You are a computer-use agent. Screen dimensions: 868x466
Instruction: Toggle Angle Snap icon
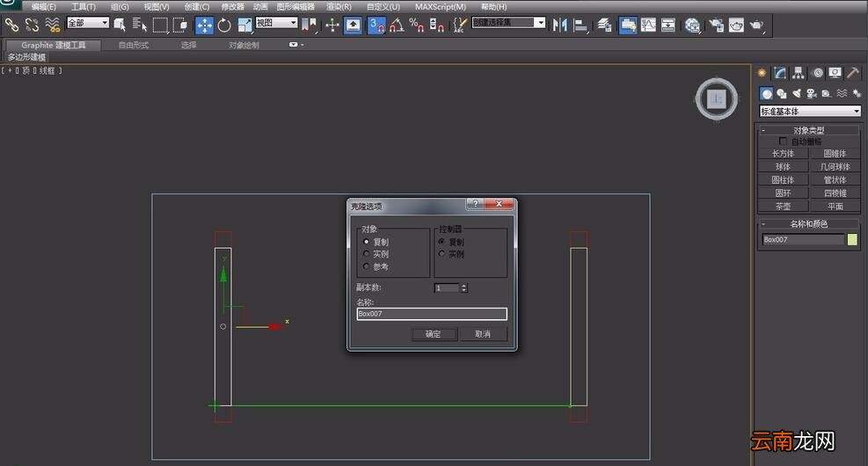[397, 25]
